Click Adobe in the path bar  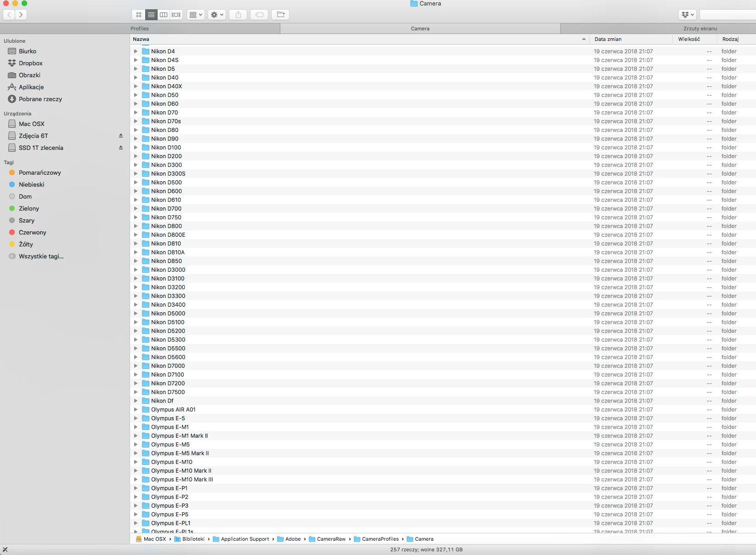289,539
